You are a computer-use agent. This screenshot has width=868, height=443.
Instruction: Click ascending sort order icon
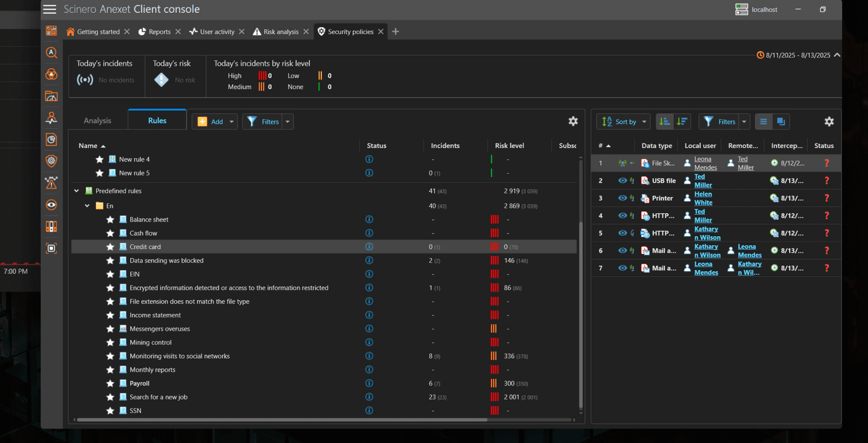click(665, 122)
